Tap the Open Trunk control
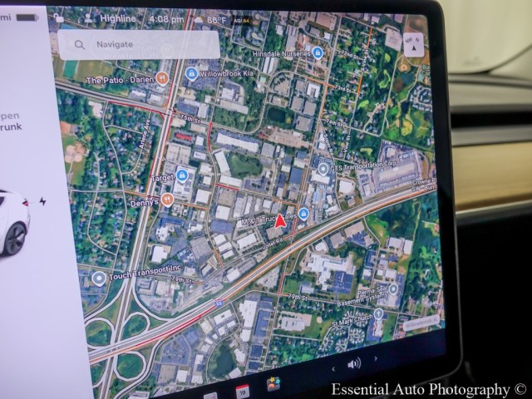 (10, 121)
